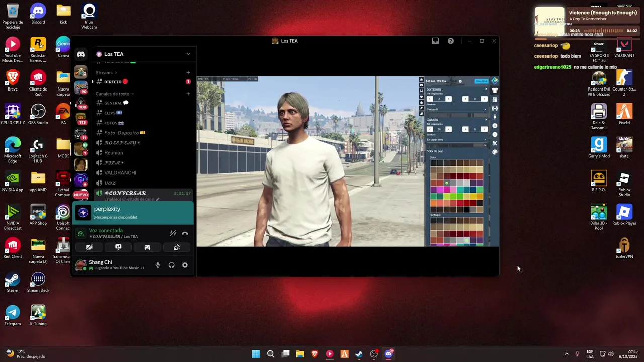The width and height of the screenshot is (644, 362).
Task: Open Foto-Deposito channel
Action: (x=143, y=133)
